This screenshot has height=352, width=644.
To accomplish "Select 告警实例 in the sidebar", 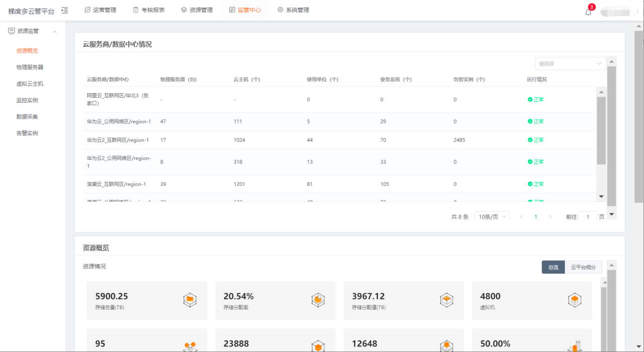I will pyautogui.click(x=27, y=133).
